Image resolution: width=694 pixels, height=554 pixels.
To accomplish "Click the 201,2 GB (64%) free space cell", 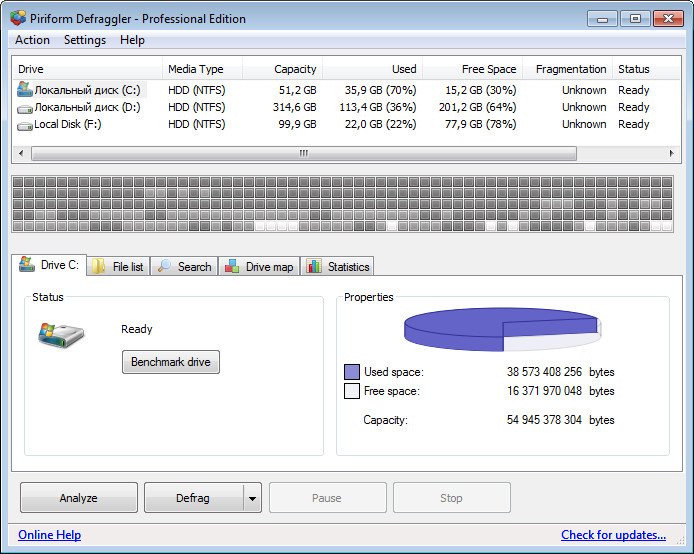I will coord(478,107).
